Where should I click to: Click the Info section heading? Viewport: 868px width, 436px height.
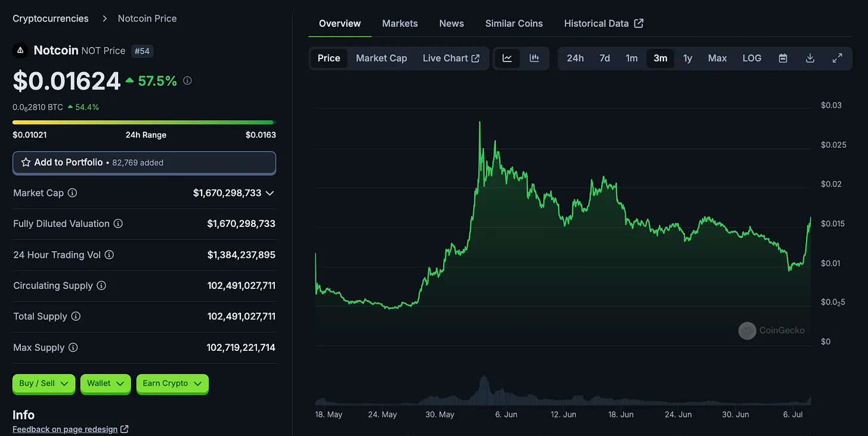(24, 415)
